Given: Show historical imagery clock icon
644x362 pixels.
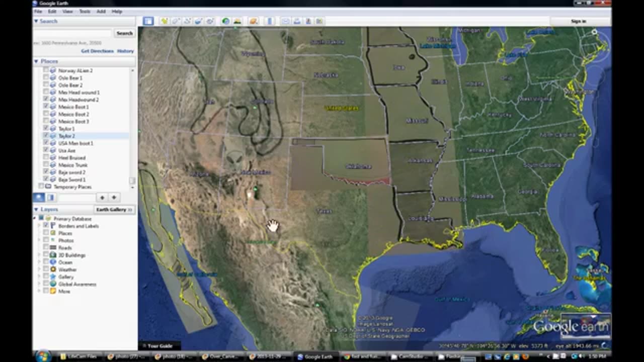Looking at the screenshot, I should point(225,21).
